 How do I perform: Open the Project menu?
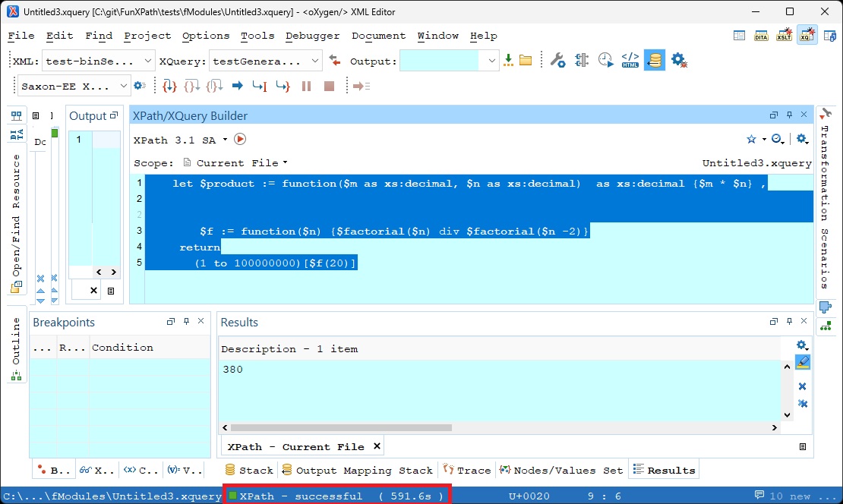point(147,36)
